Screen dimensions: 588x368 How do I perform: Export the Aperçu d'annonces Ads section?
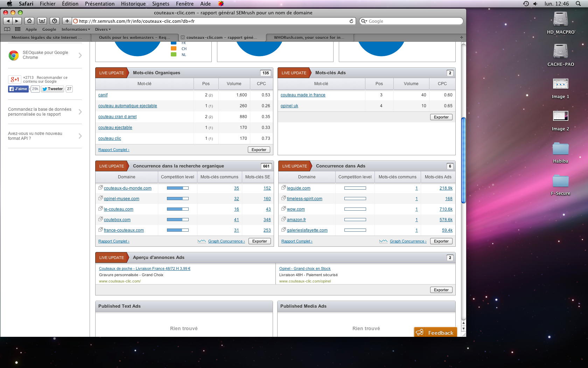point(441,290)
